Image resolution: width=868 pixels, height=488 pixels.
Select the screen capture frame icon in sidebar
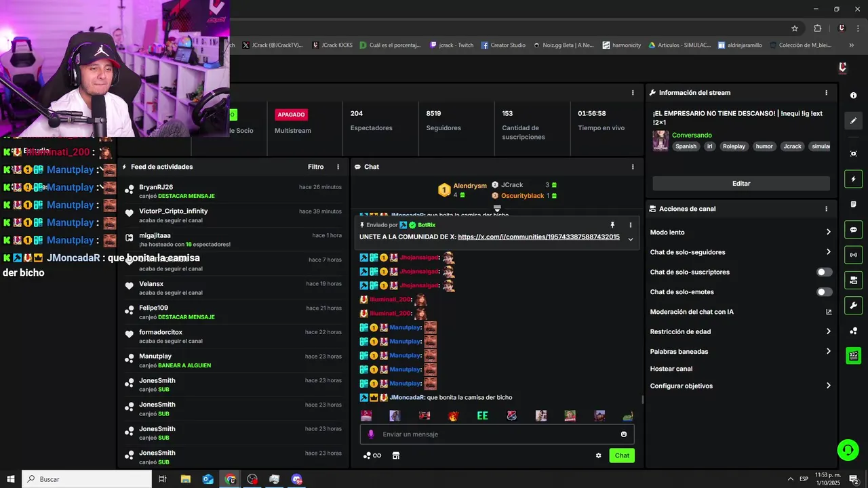853,154
